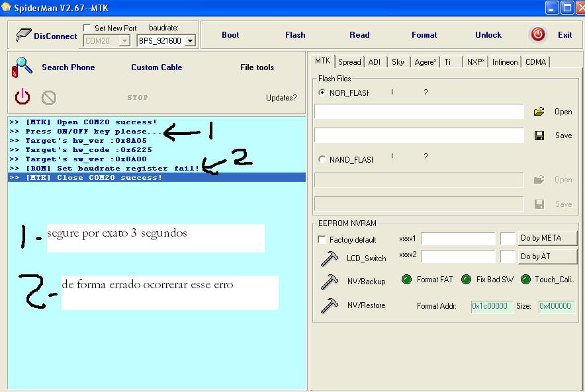The width and height of the screenshot is (585, 392).
Task: Click the File tools button
Action: (x=257, y=67)
